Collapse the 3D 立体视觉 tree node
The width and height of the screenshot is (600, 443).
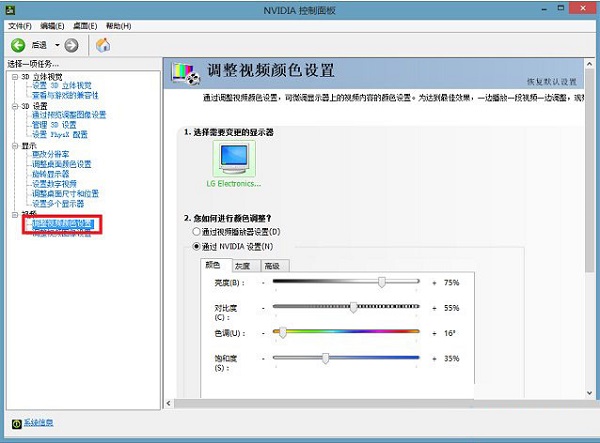[x=15, y=76]
